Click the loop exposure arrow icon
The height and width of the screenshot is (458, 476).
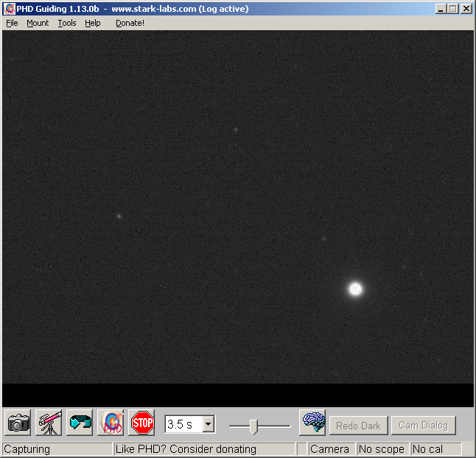click(80, 423)
